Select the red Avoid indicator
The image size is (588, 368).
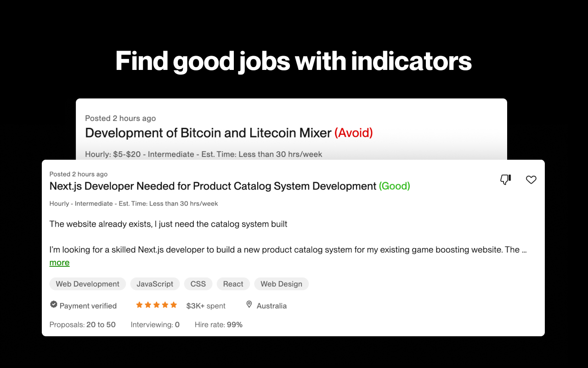(x=355, y=133)
